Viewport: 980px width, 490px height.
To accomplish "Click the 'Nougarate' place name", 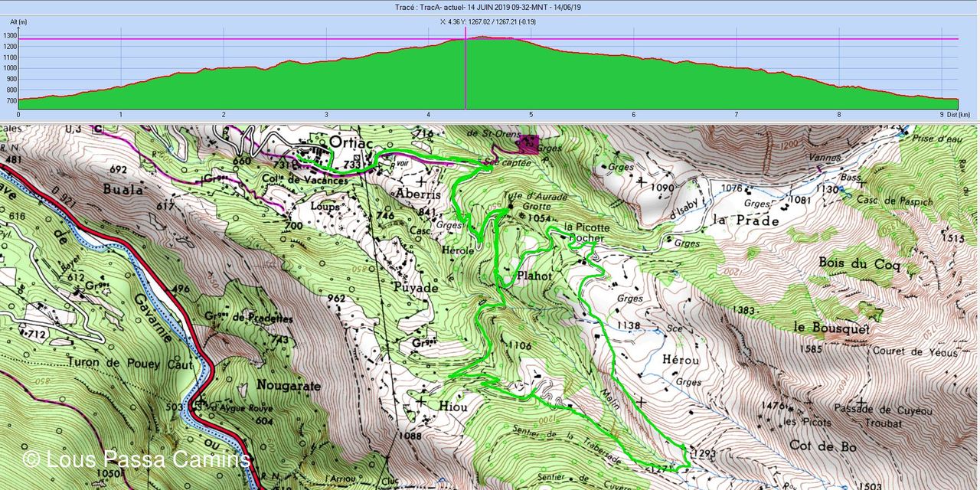I will (289, 387).
